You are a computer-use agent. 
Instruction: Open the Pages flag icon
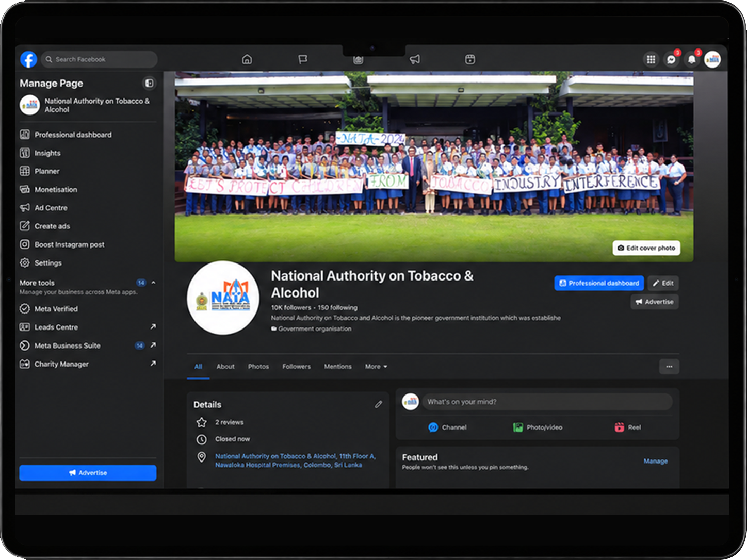[303, 59]
